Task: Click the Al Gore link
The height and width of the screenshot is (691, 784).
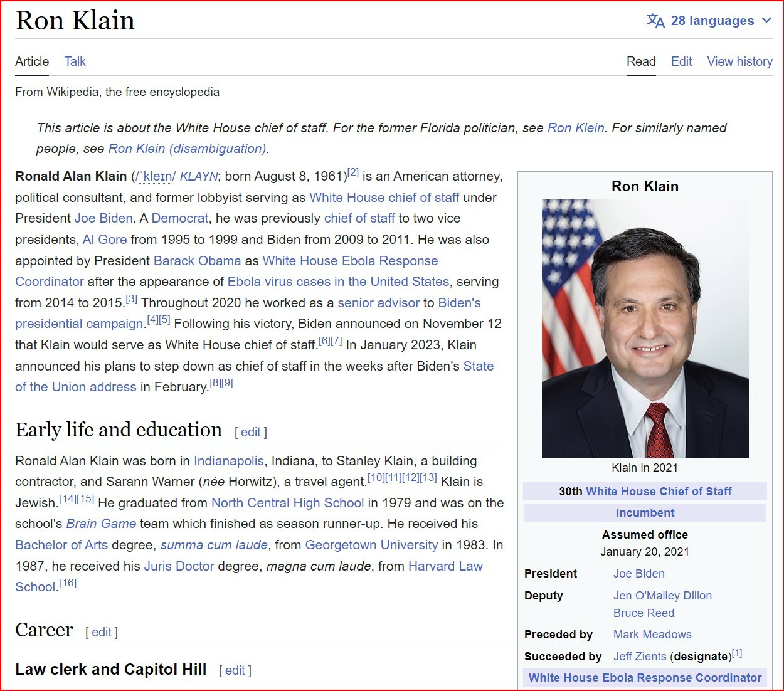Action: (x=105, y=240)
